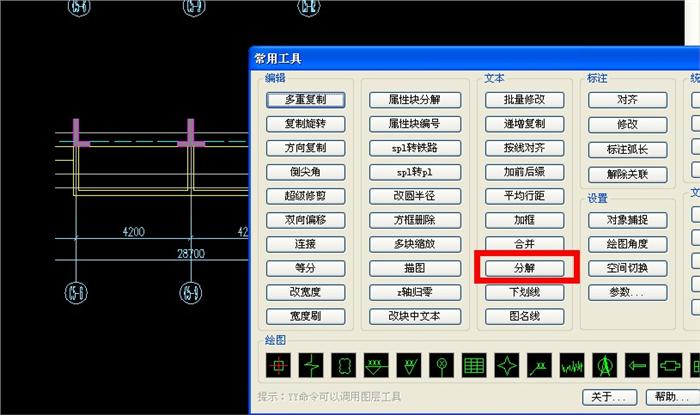Screen dimensions: 700x415
Task: Click the 分解 text button
Action: pyautogui.click(x=525, y=269)
